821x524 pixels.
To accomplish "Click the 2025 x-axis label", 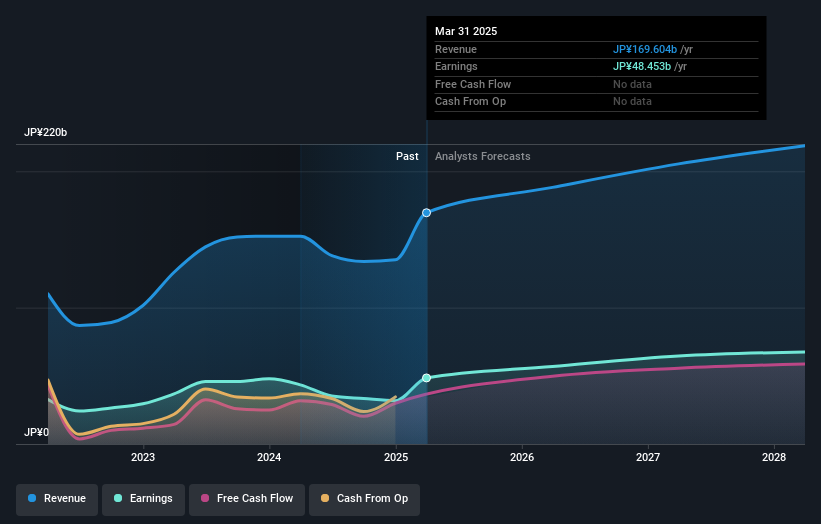I will tap(396, 458).
